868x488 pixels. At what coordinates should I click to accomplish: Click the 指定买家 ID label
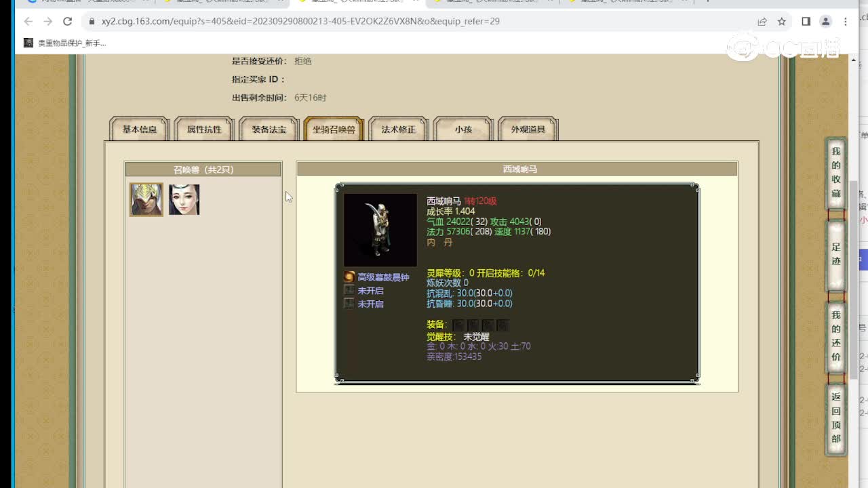[x=258, y=79]
